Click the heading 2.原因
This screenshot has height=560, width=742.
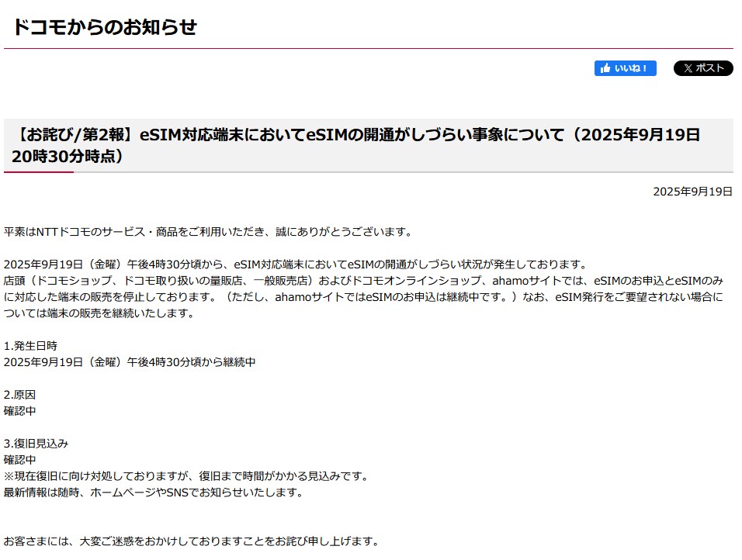(x=20, y=395)
